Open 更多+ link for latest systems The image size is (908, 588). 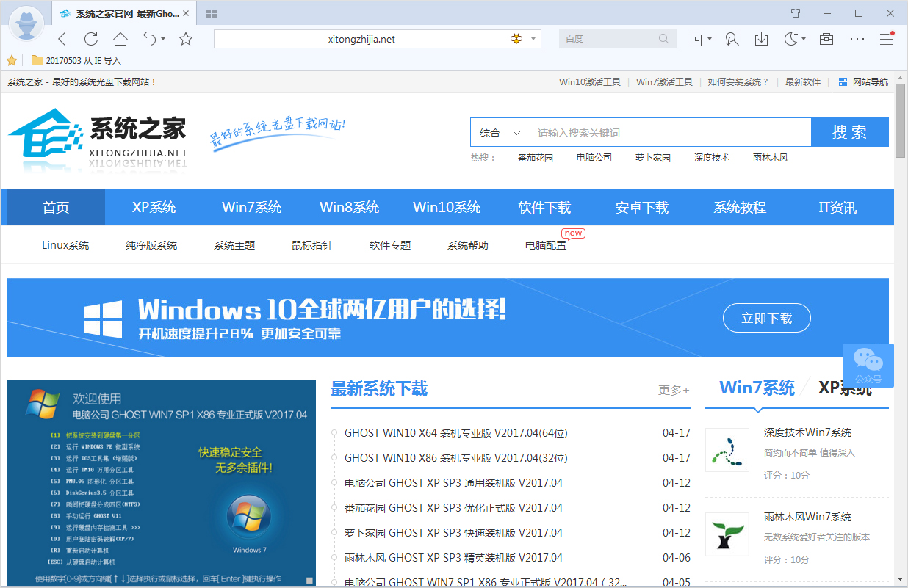(674, 390)
